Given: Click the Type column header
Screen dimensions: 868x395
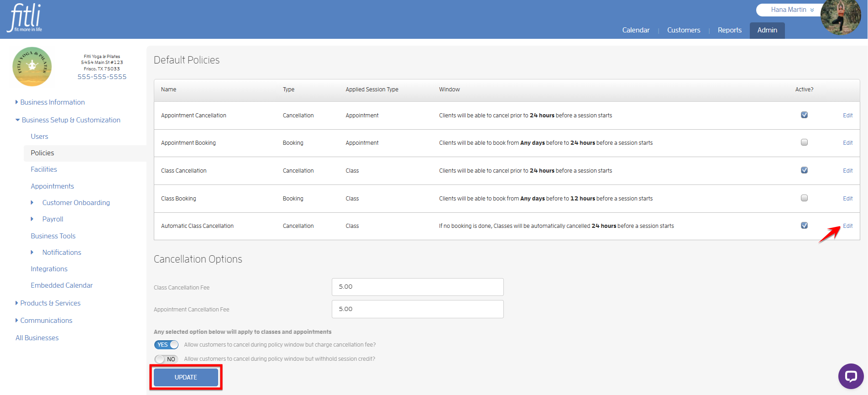Looking at the screenshot, I should pos(288,90).
